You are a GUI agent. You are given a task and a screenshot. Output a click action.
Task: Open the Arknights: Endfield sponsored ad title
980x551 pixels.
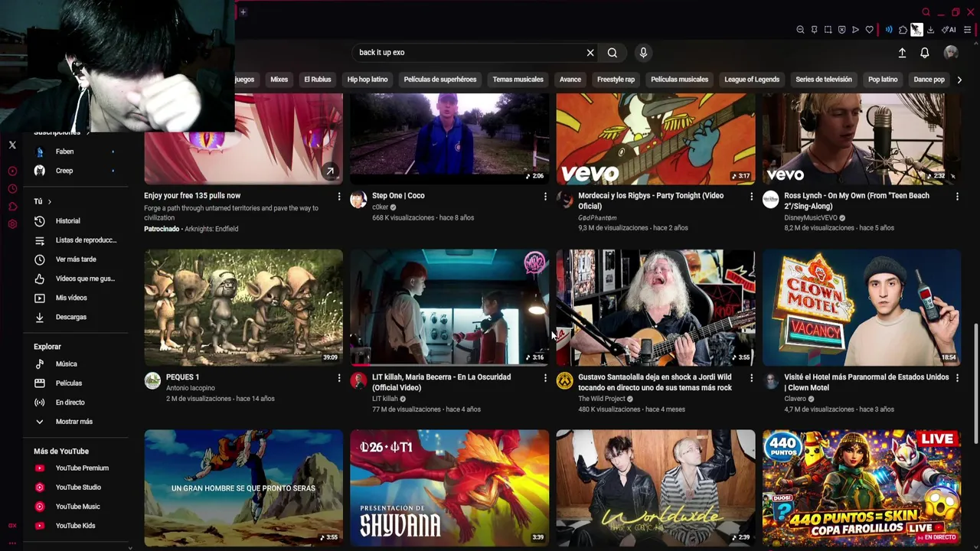click(x=192, y=196)
